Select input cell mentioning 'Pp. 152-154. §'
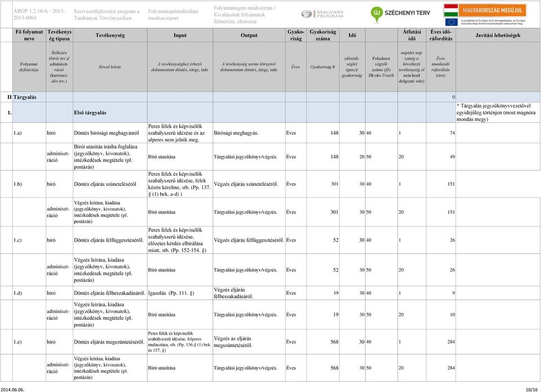 [x=180, y=240]
